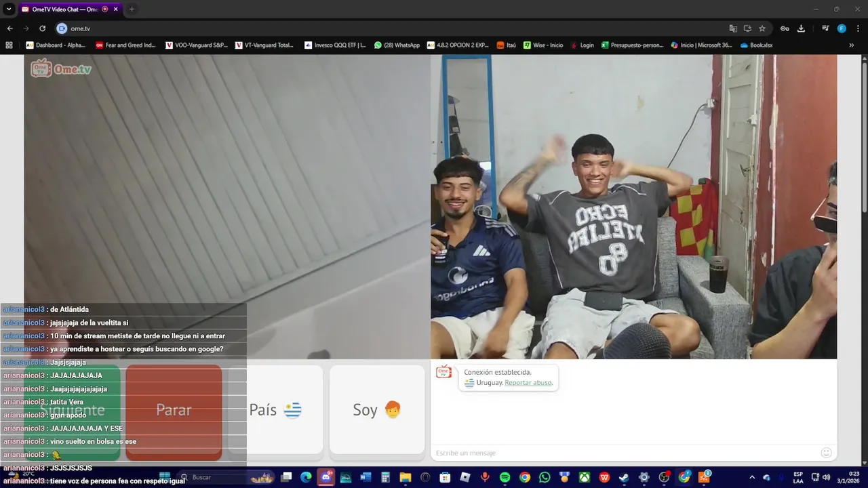This screenshot has width=868, height=488.
Task: Open the translate page icon in address bar
Action: click(733, 28)
